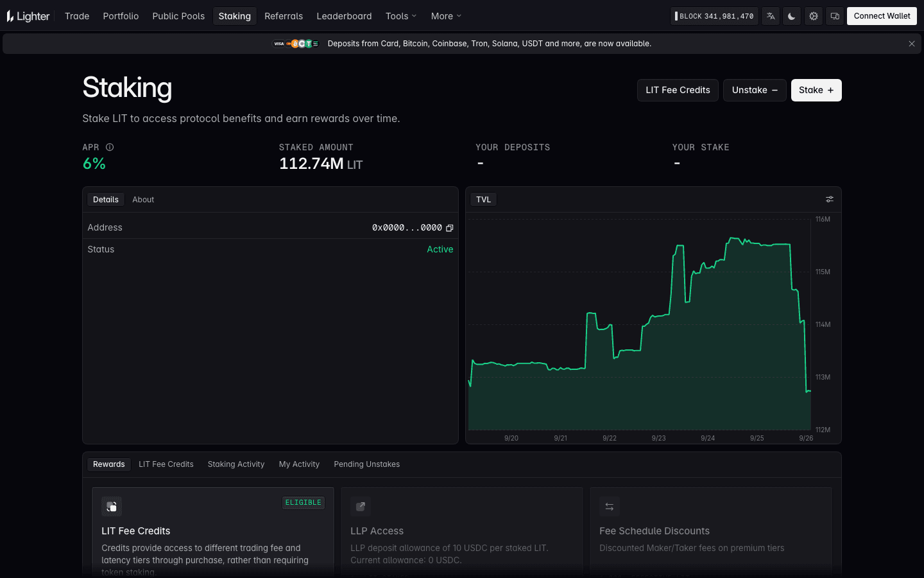Open Portfolio page
This screenshot has height=578, width=924.
[x=121, y=16]
